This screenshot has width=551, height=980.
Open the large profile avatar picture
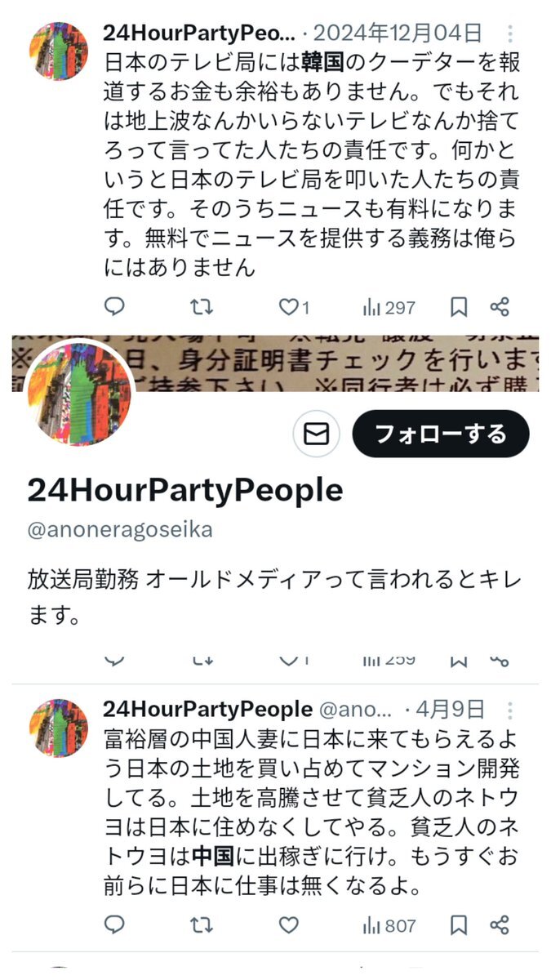pyautogui.click(x=79, y=394)
